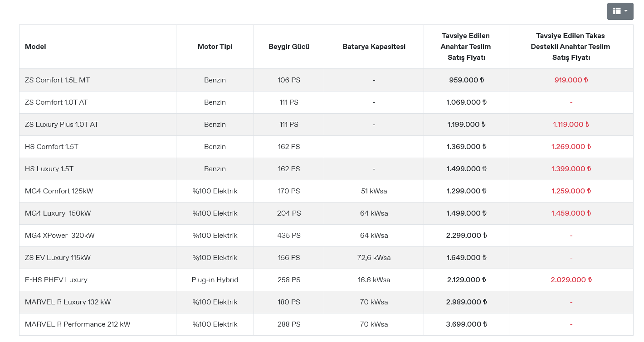Click the red 2.029.000 ₺ trade-in price
Screen dimensions: 644x342
tap(571, 280)
